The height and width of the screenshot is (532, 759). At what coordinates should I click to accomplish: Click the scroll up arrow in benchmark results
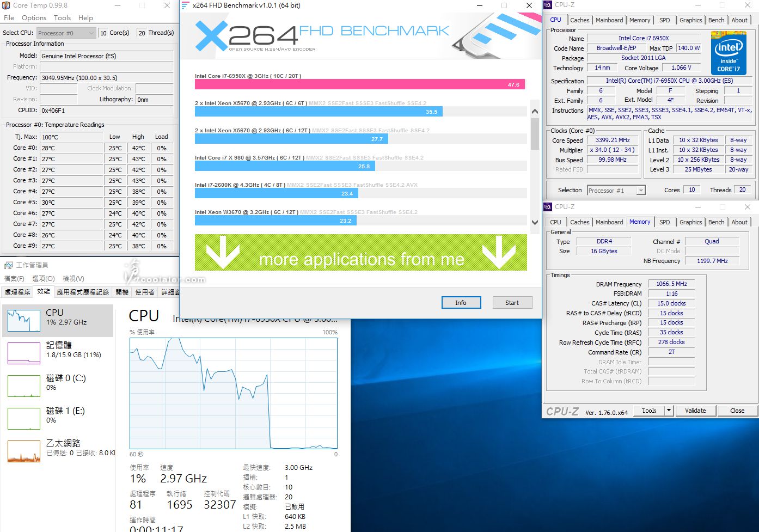535,112
